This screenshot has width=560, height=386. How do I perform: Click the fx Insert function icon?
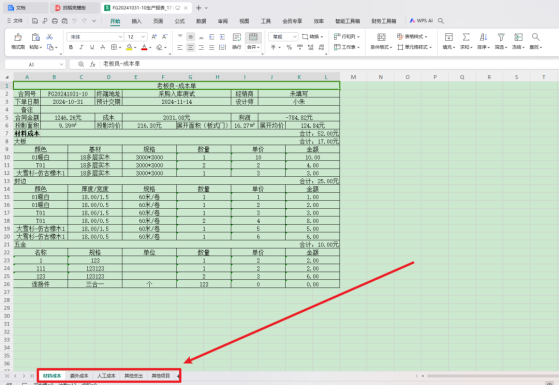[92, 64]
